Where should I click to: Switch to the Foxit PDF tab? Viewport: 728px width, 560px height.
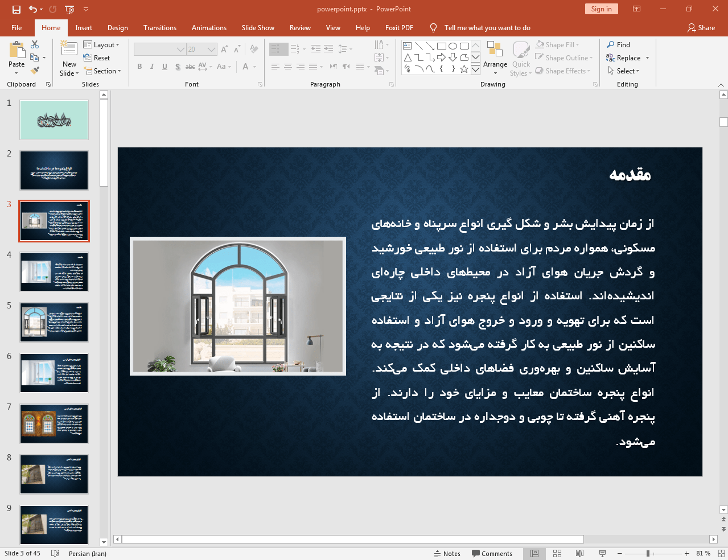(399, 28)
